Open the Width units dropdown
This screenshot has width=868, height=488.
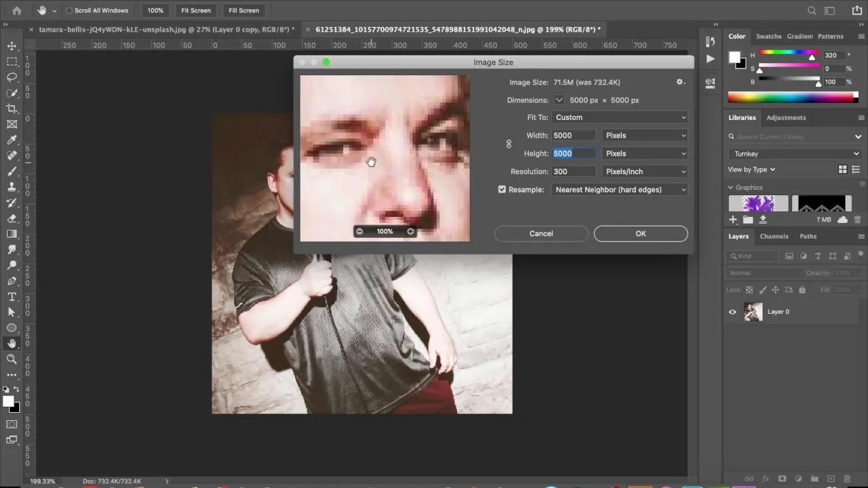[x=644, y=135]
